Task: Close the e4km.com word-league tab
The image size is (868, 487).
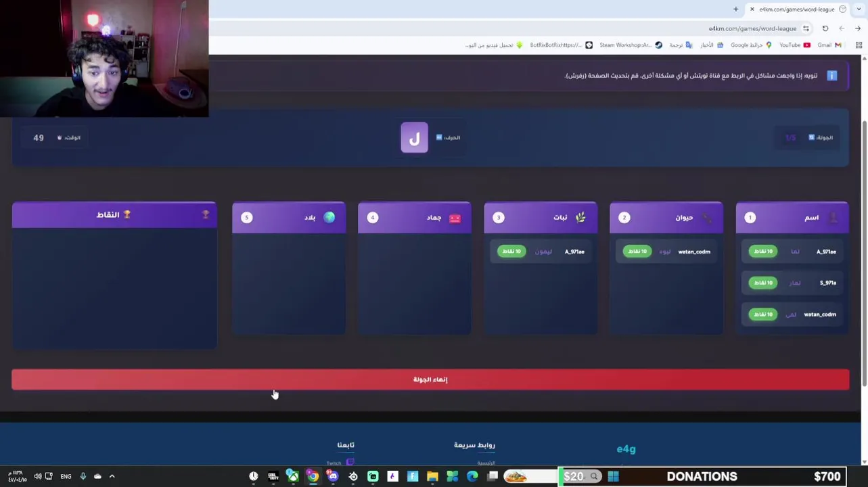Action: point(752,9)
